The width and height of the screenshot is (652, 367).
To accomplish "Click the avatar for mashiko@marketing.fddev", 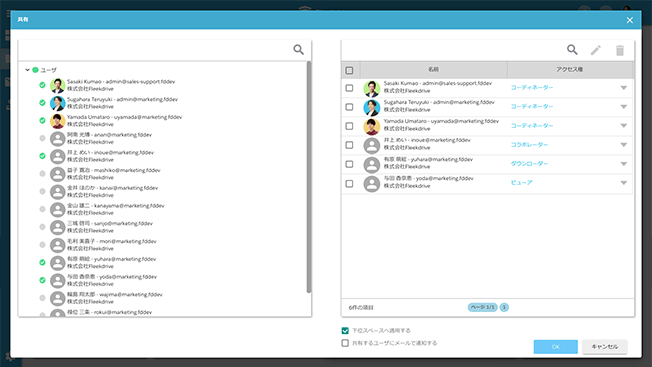I will [57, 174].
